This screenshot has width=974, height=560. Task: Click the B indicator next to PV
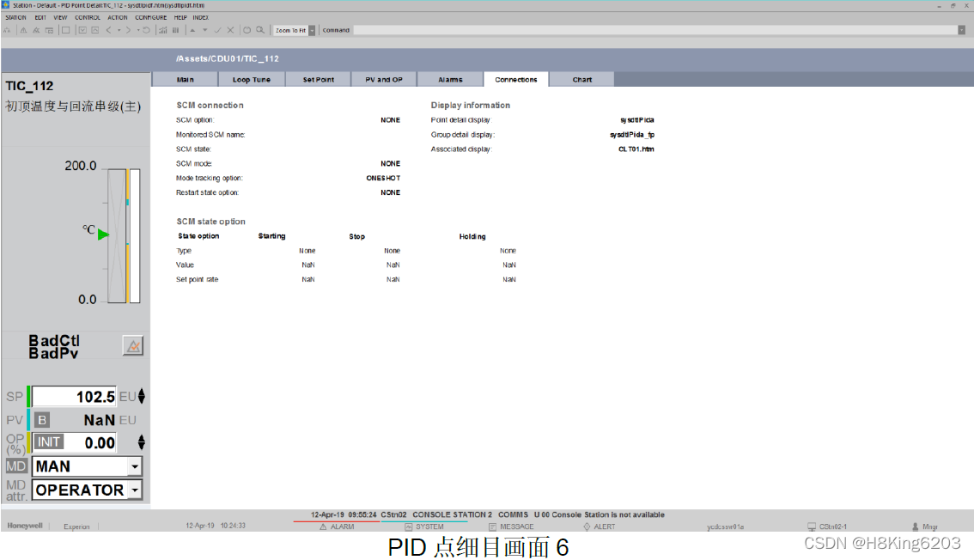point(41,420)
